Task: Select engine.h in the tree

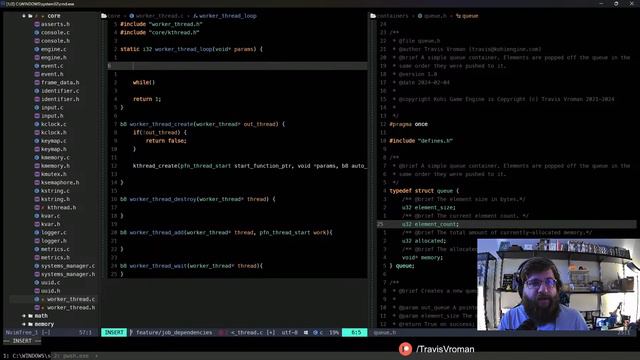Action: point(53,58)
